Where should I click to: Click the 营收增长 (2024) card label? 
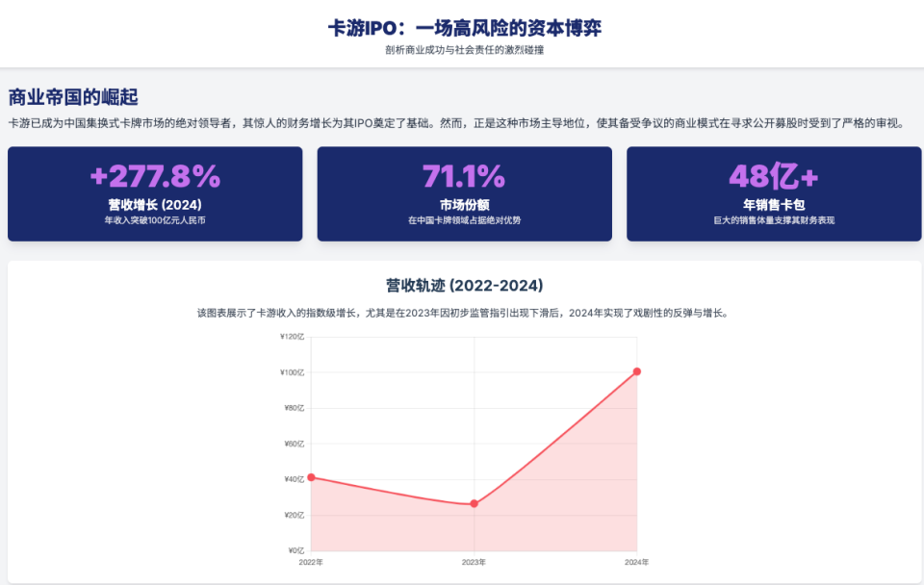(x=155, y=204)
